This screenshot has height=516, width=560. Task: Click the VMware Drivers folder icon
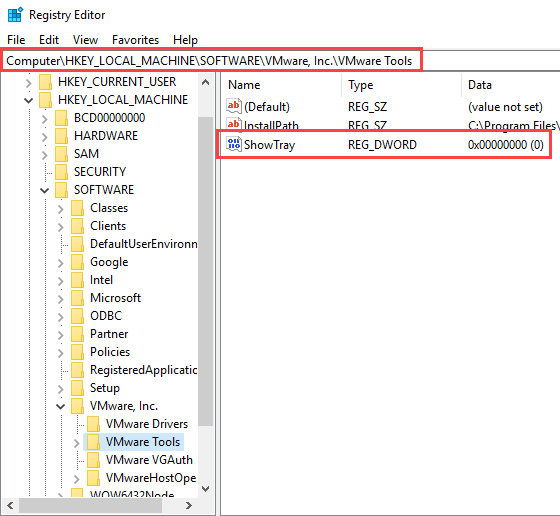[94, 424]
